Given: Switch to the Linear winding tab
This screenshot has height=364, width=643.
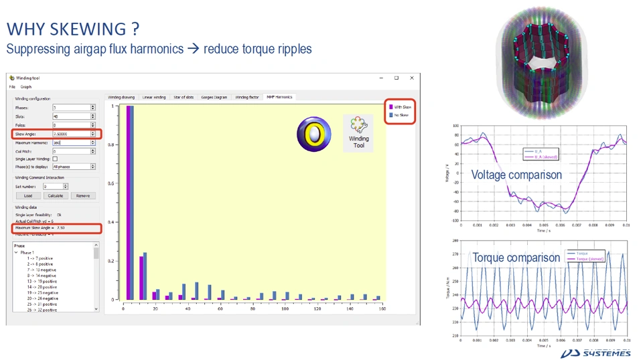Looking at the screenshot, I should click(154, 98).
